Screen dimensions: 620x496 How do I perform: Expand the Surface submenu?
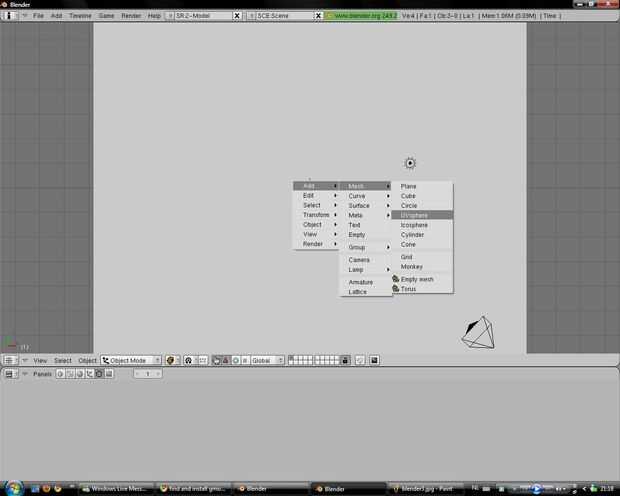pos(366,206)
